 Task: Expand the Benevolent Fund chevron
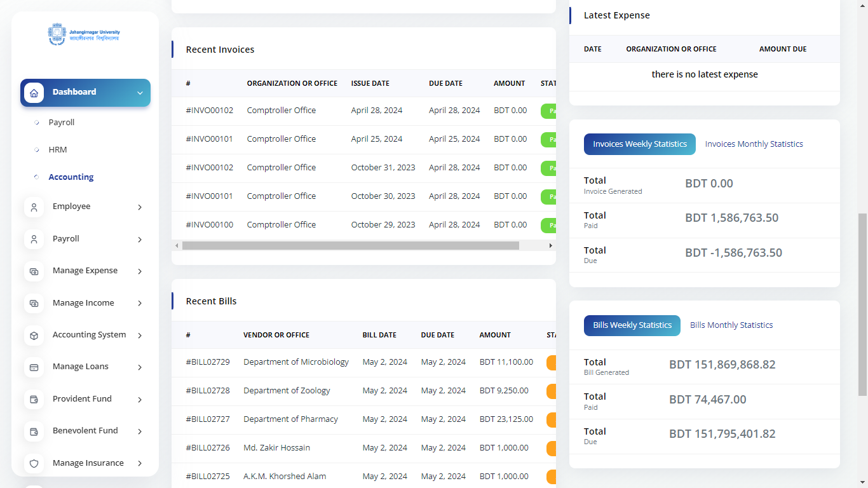pyautogui.click(x=140, y=431)
